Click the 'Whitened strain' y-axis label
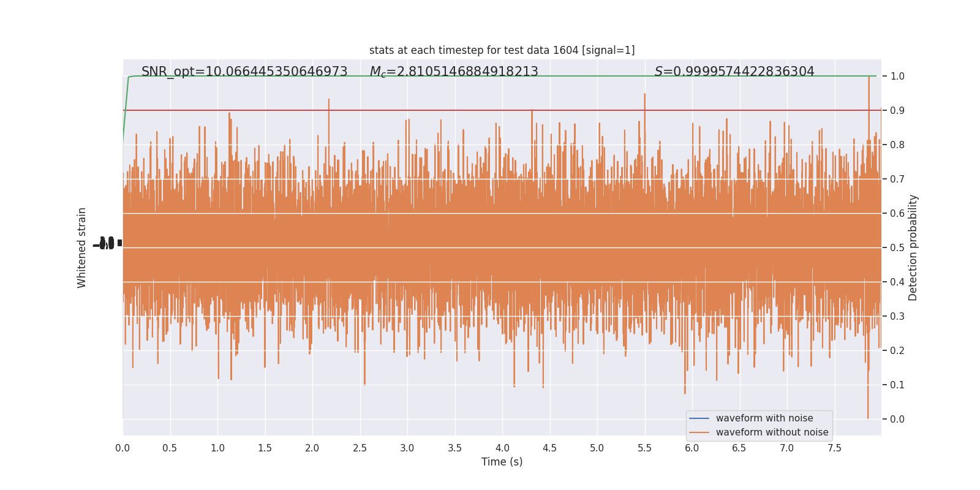This screenshot has width=980, height=490. [x=82, y=247]
